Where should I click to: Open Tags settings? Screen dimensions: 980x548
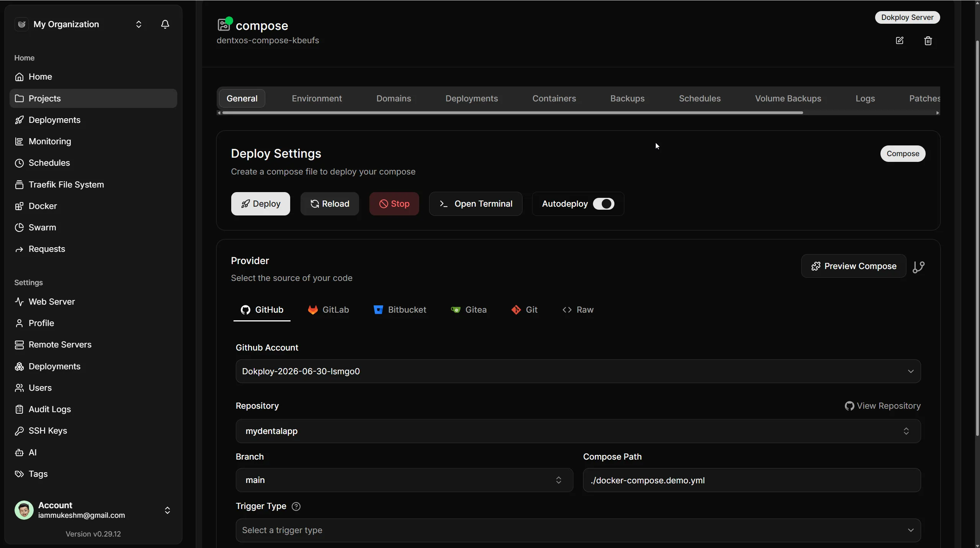click(93, 474)
